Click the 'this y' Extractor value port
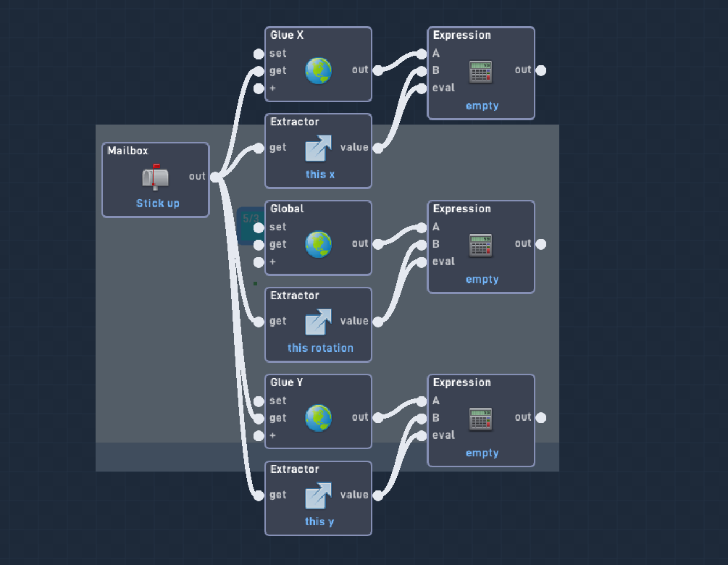The width and height of the screenshot is (728, 565). (378, 496)
